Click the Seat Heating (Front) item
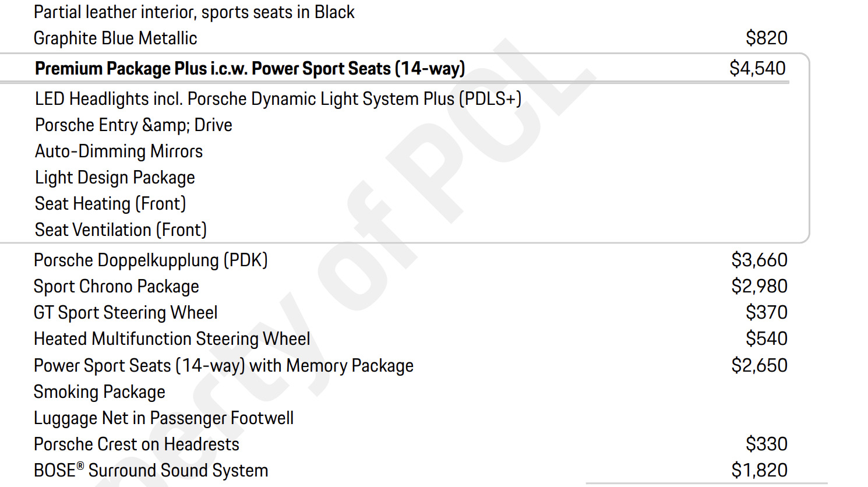This screenshot has width=868, height=487. [x=110, y=204]
